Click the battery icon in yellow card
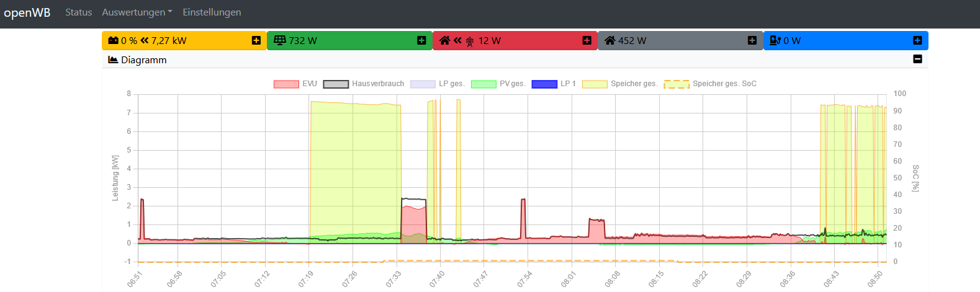 113,40
